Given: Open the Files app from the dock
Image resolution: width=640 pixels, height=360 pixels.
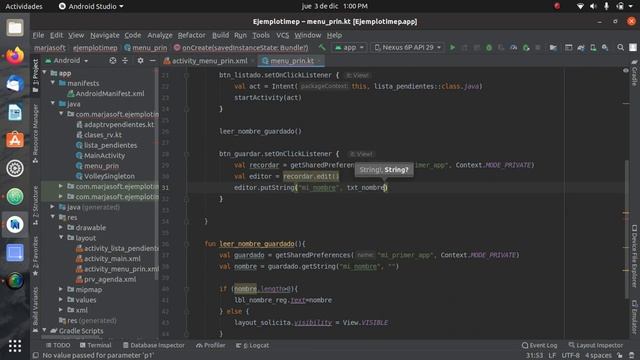Looking at the screenshot, I should [x=15, y=28].
